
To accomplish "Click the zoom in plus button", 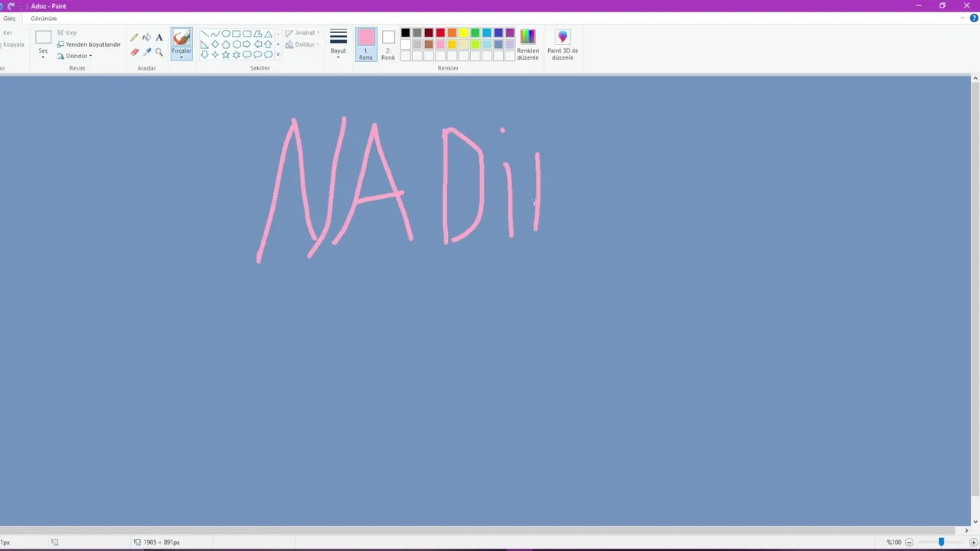I will pos(973,542).
